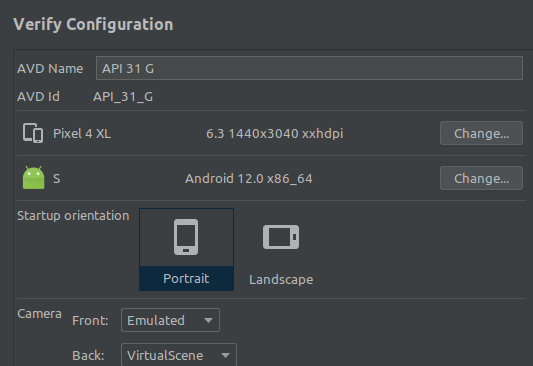Click the S release name label
The width and height of the screenshot is (533, 366).
[57, 179]
